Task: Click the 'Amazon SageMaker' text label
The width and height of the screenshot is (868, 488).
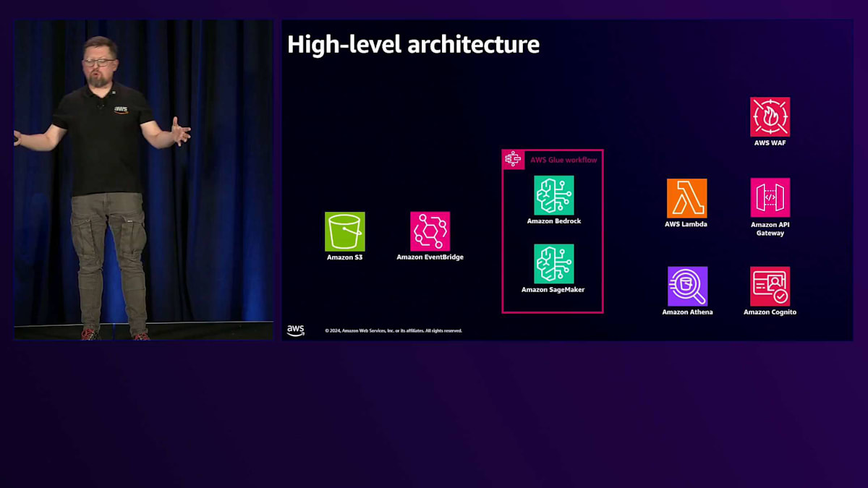Action: click(553, 290)
